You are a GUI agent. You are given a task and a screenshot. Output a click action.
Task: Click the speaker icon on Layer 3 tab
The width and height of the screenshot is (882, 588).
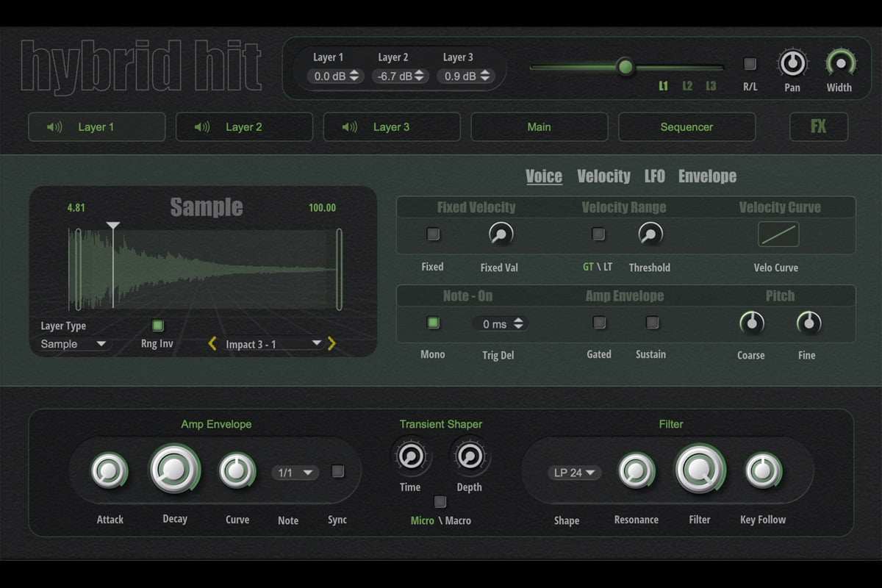[x=350, y=127]
